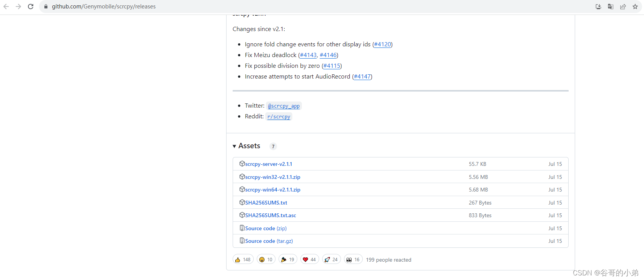Image resolution: width=644 pixels, height=280 pixels.
Task: React with hooray party emoji (19)
Action: [288, 259]
